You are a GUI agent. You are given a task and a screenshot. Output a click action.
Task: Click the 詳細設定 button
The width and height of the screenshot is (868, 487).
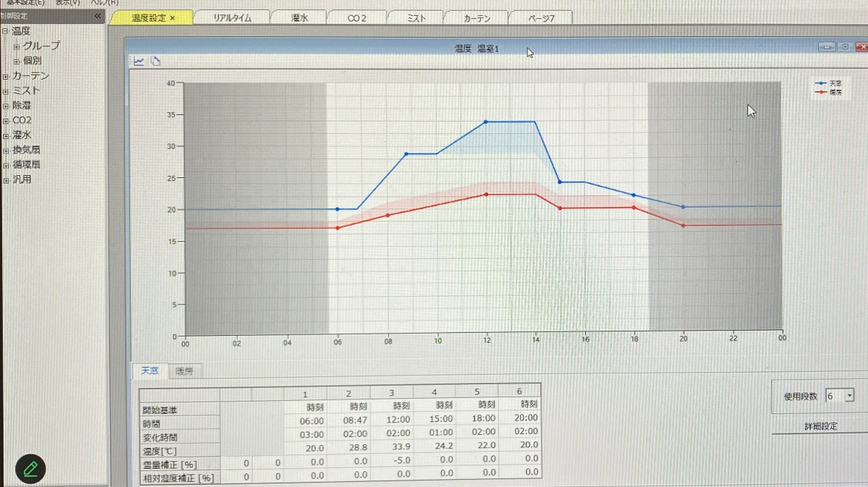tap(820, 426)
